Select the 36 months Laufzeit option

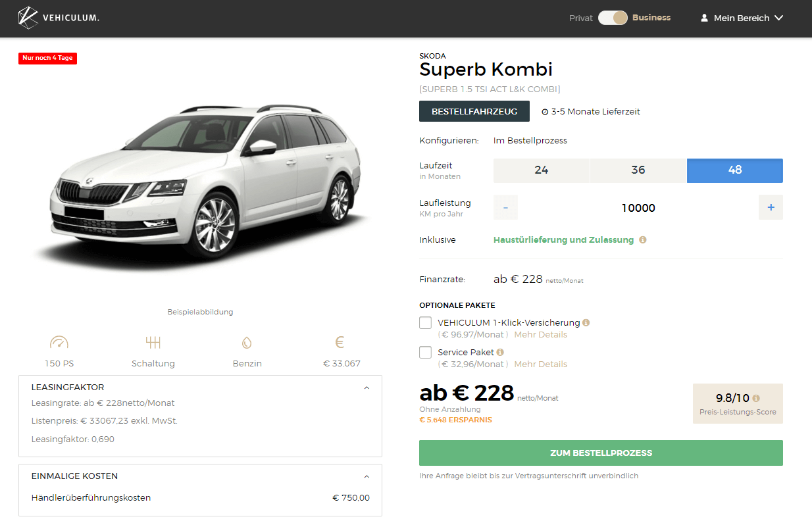638,170
